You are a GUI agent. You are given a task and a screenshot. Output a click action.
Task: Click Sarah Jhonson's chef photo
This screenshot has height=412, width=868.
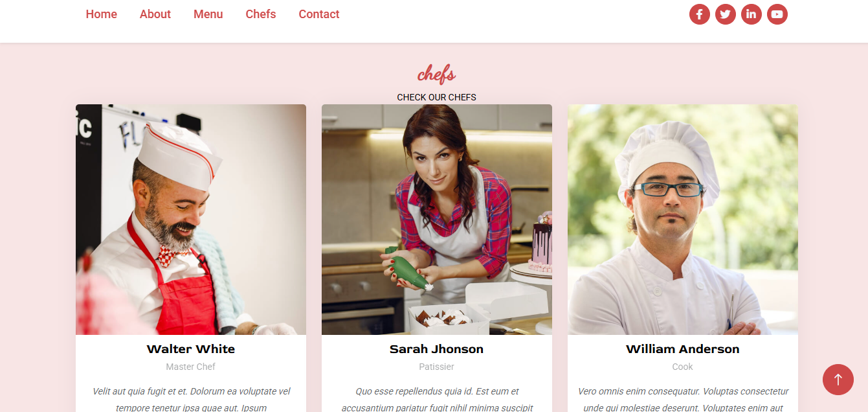(x=437, y=220)
